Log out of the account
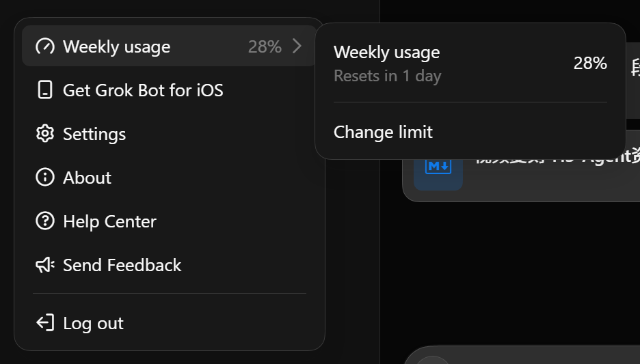Image resolution: width=640 pixels, height=364 pixels. tap(170, 323)
